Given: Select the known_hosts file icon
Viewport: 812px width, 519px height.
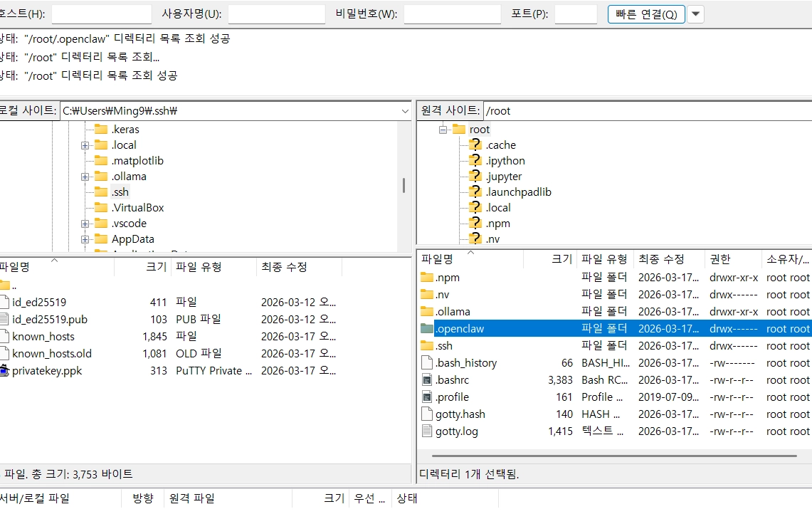Looking at the screenshot, I should 4,336.
